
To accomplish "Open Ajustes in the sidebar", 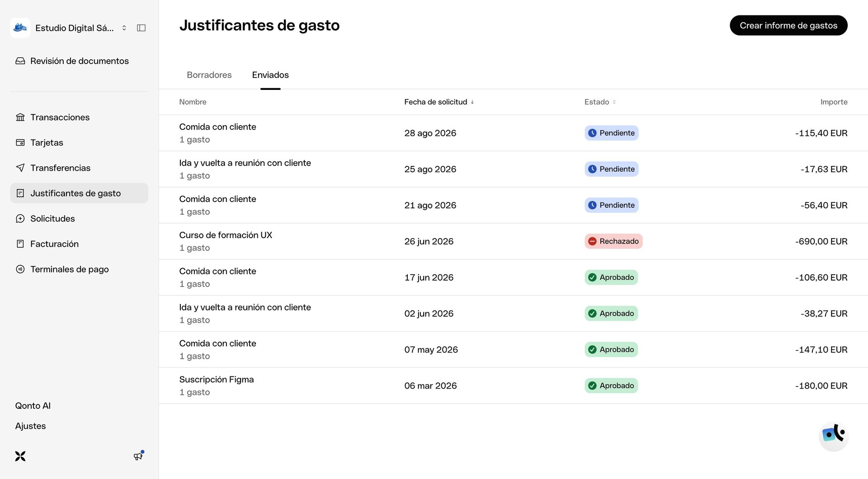I will [x=31, y=426].
